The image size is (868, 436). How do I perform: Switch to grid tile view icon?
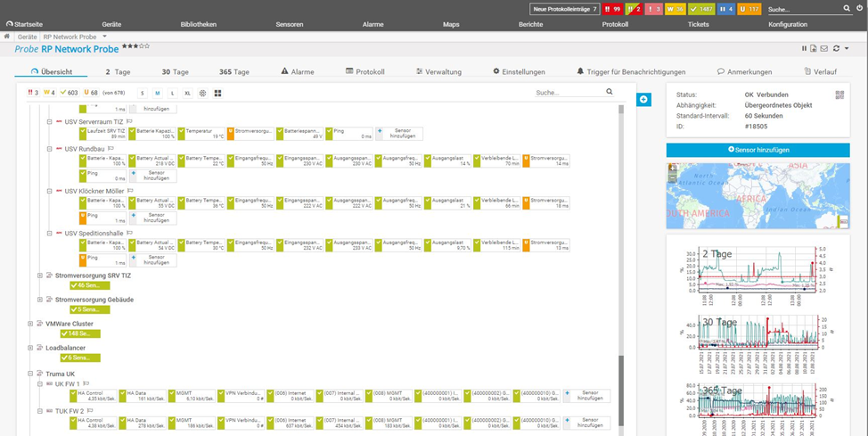click(217, 93)
